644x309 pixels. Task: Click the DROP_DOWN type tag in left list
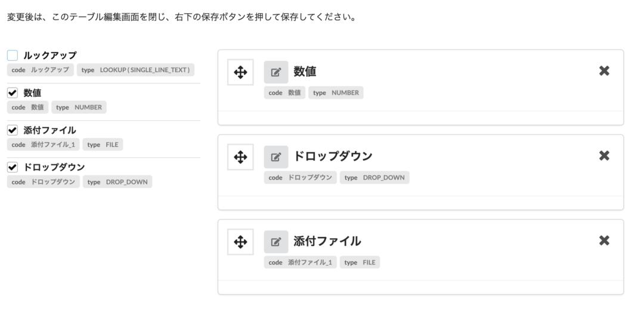pos(117,182)
